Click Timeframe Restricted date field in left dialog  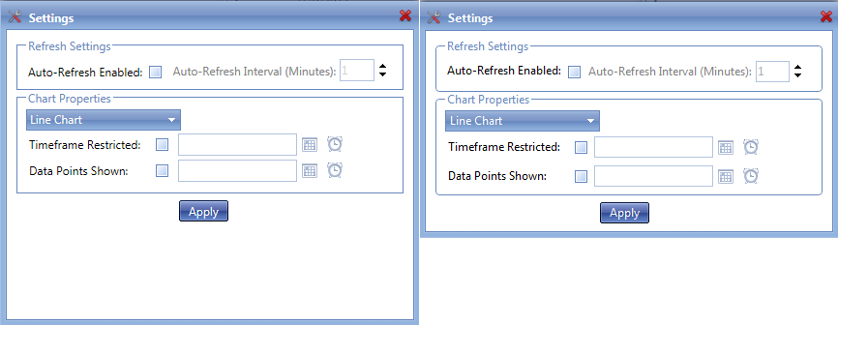point(237,145)
